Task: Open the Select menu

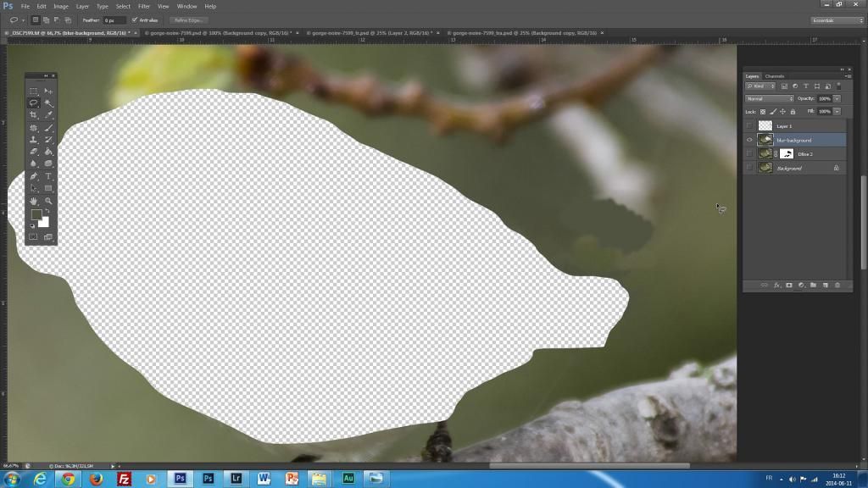Action: (122, 6)
